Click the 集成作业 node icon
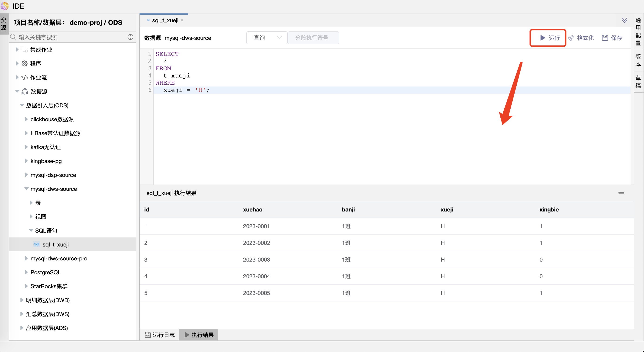Viewport: 644px width, 352px height. click(24, 49)
